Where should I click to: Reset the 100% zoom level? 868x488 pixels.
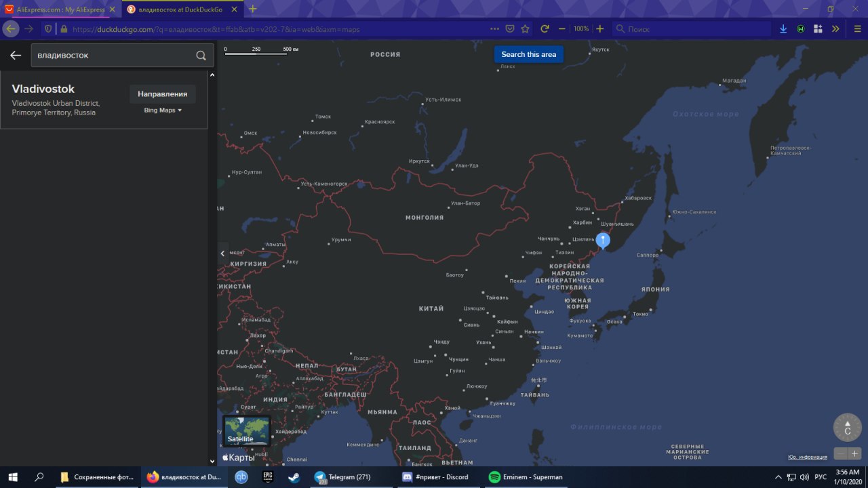click(x=581, y=29)
